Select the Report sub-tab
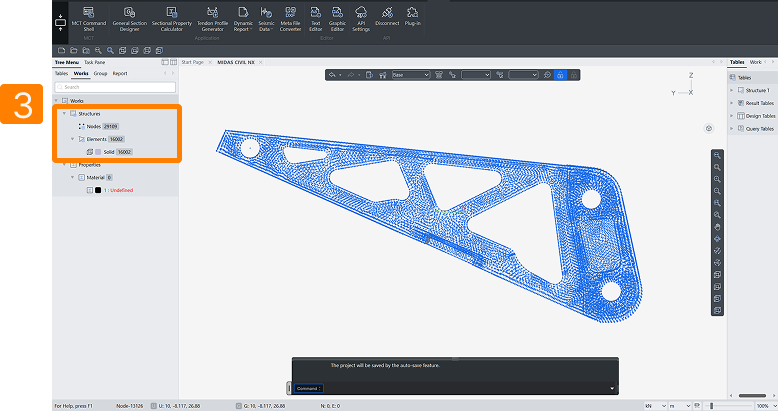Image resolution: width=778 pixels, height=411 pixels. (120, 73)
